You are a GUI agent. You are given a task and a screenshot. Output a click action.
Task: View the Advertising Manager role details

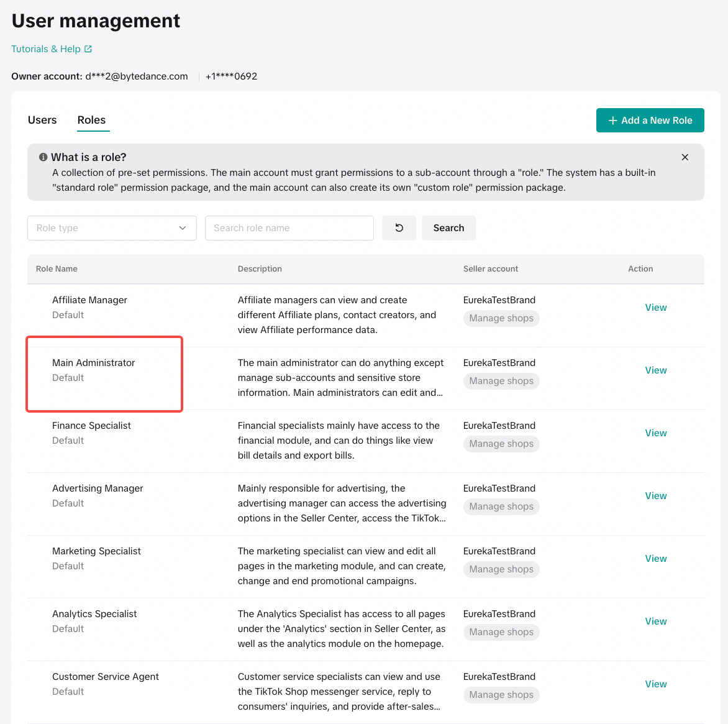655,495
